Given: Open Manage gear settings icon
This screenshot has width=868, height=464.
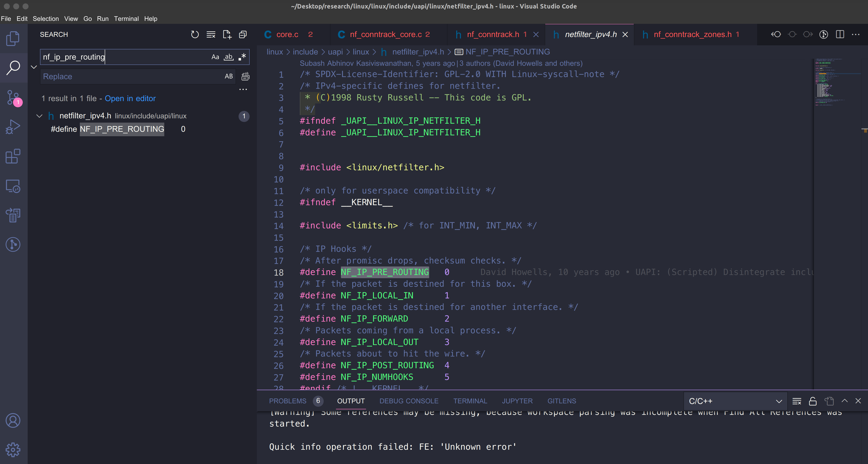Looking at the screenshot, I should tap(13, 450).
